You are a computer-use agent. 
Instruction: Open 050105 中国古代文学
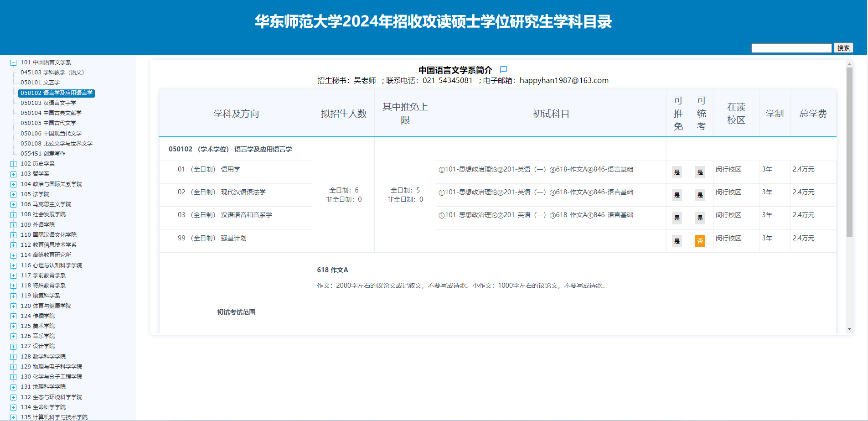tap(48, 123)
